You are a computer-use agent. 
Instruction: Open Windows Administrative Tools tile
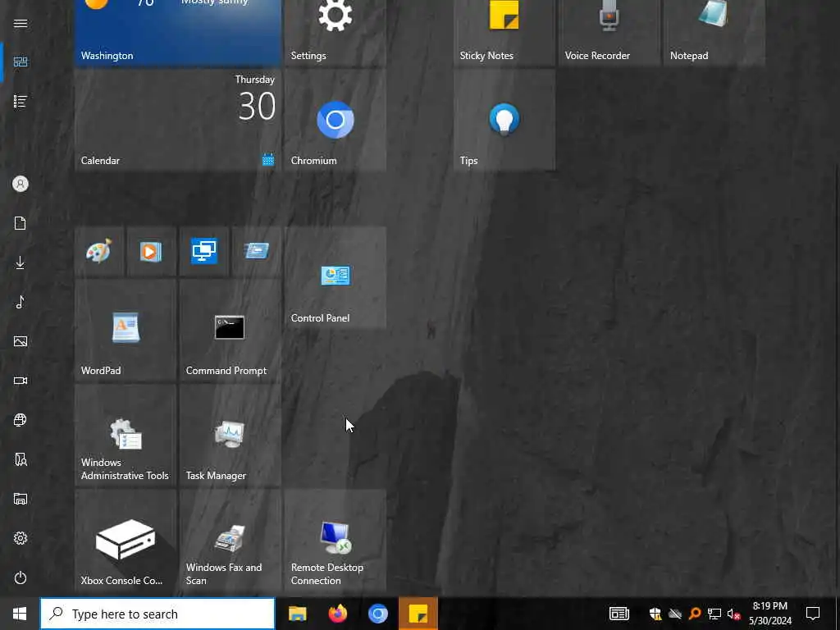[x=126, y=435]
